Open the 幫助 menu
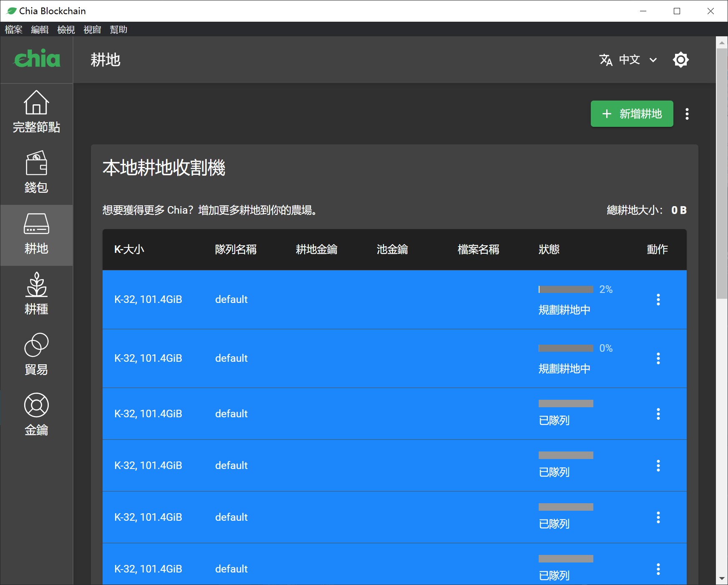 (x=118, y=30)
